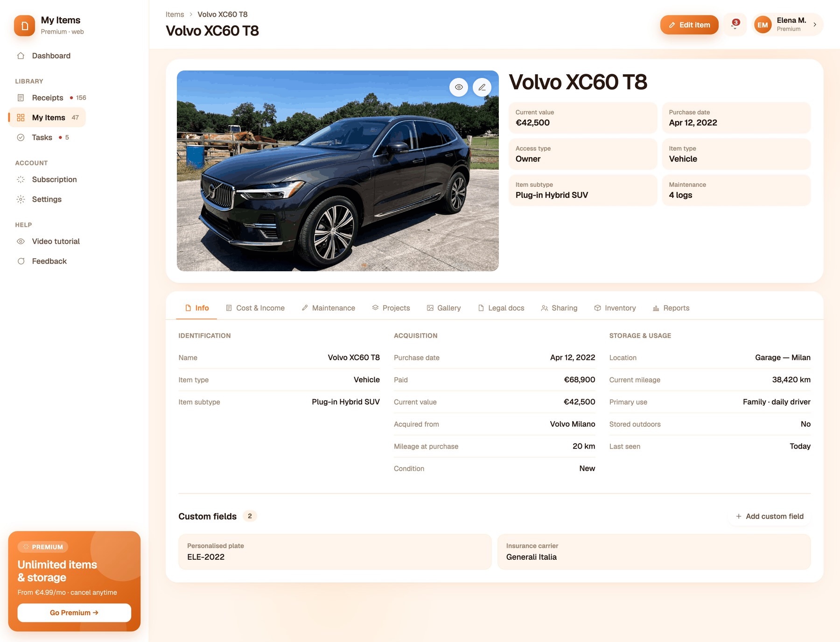Open the Sharing tab

[x=559, y=308]
